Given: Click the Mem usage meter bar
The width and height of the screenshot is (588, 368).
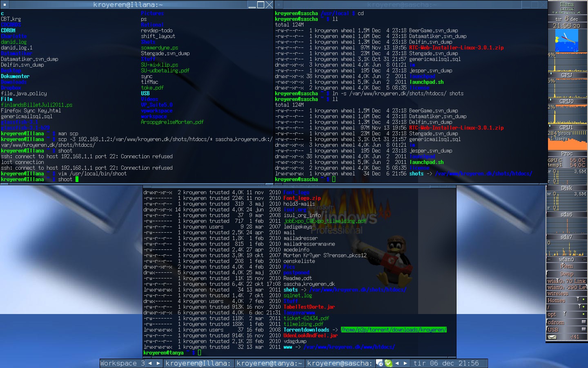Looking at the screenshot, I should pos(566,266).
